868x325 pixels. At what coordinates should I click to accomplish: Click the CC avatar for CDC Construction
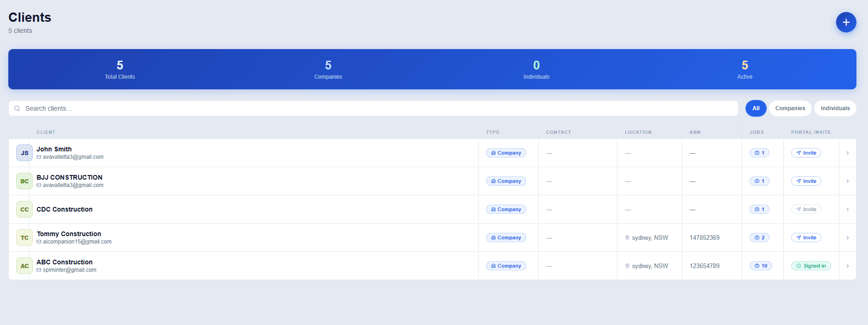25,209
